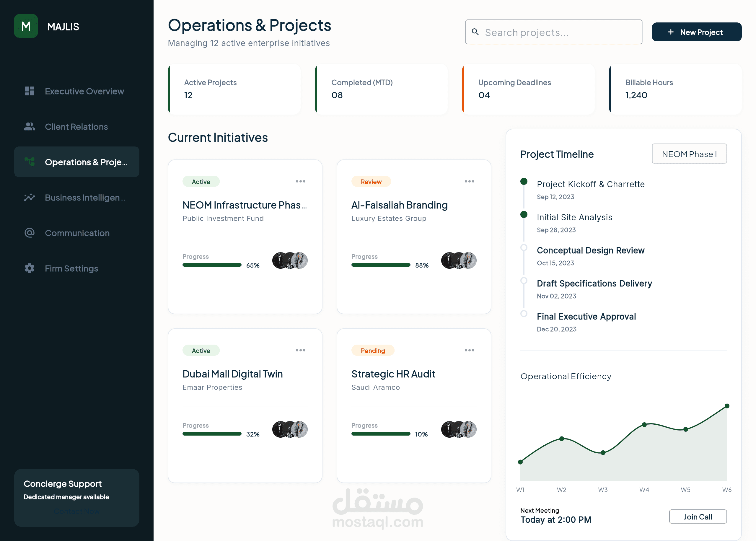Click the team avatars on Strategic HR Audit
The height and width of the screenshot is (541, 756).
(x=459, y=429)
